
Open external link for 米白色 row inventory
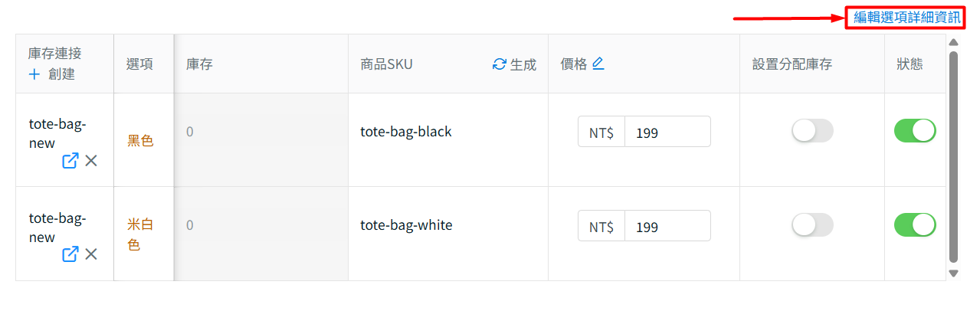(x=70, y=254)
